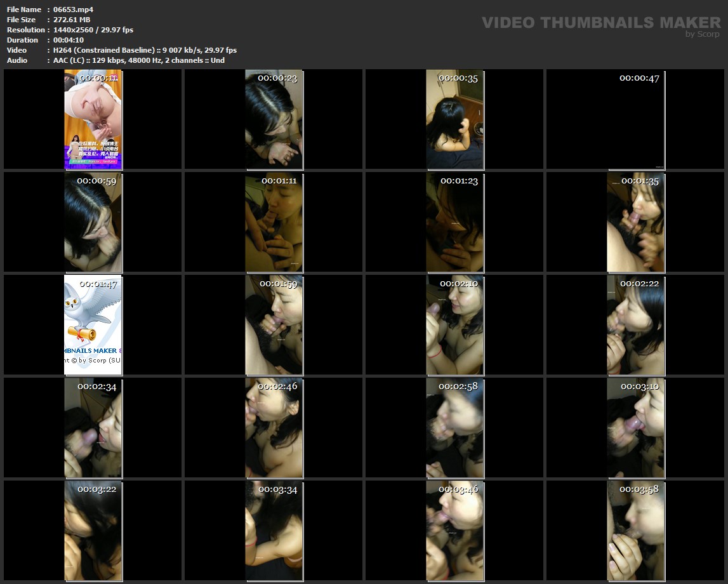Click the Video Thumbnails Maker watermark logo
728x584 pixels.
click(x=600, y=22)
